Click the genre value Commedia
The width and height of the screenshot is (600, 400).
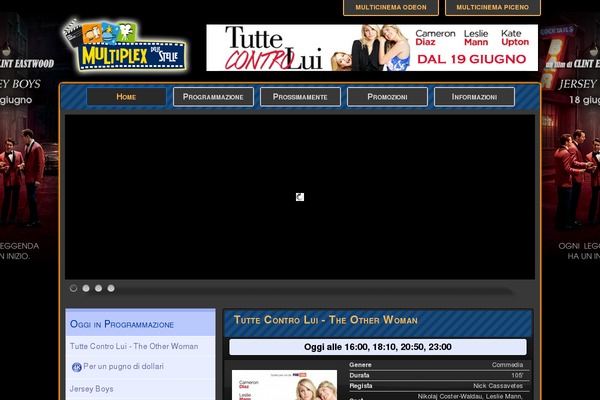pyautogui.click(x=507, y=365)
